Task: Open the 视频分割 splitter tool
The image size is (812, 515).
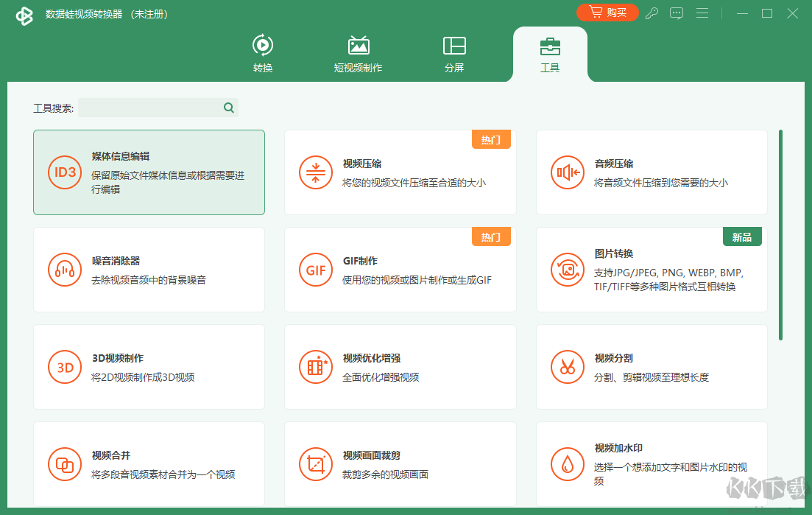Action: pos(651,367)
